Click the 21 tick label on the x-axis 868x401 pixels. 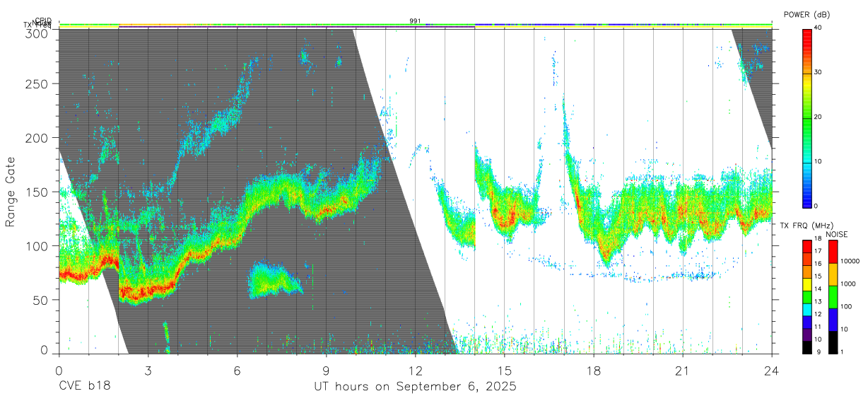(683, 371)
